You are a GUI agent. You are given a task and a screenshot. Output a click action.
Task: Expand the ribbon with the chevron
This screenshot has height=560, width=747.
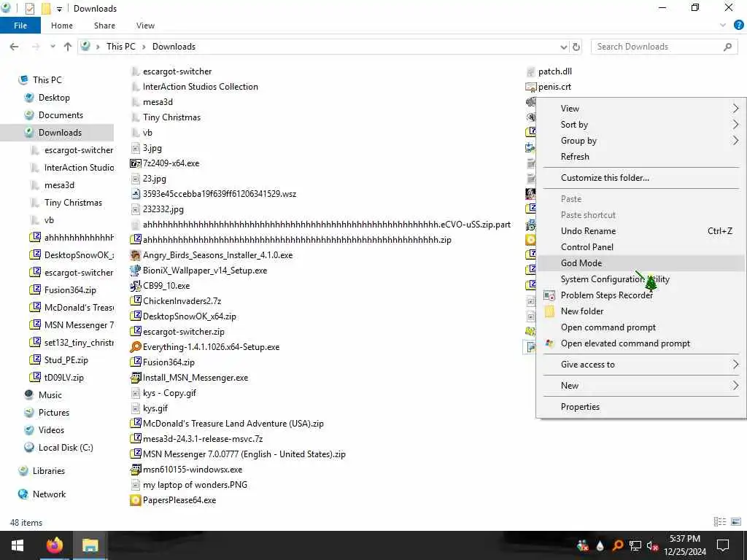tap(723, 26)
